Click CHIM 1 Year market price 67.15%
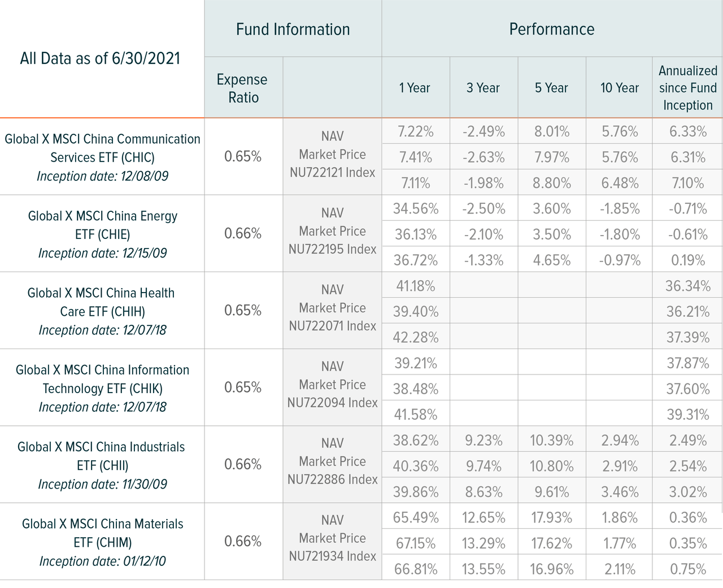Screen dimensions: 723x588 pos(416,543)
